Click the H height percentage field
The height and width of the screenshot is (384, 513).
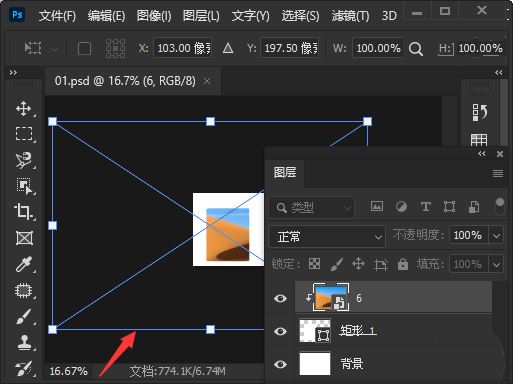pos(480,48)
